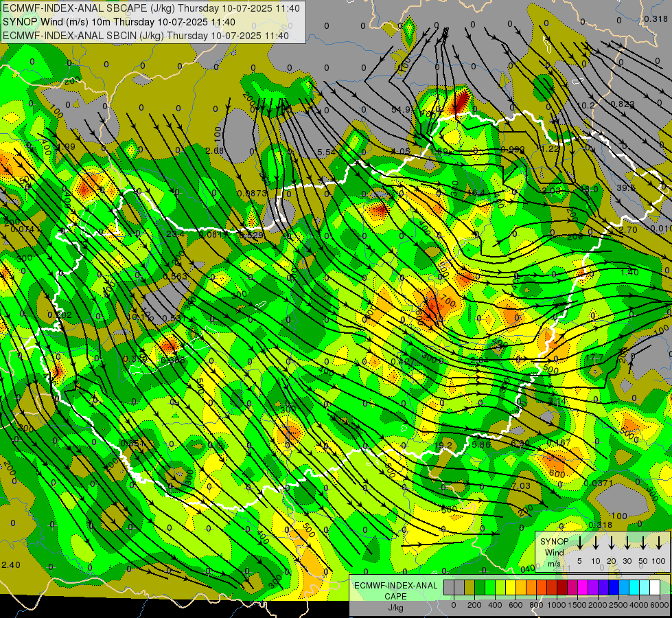Screen dimensions: 672x618
Task: Pick the dark red swatch in CAPE scale
Action: [562, 587]
